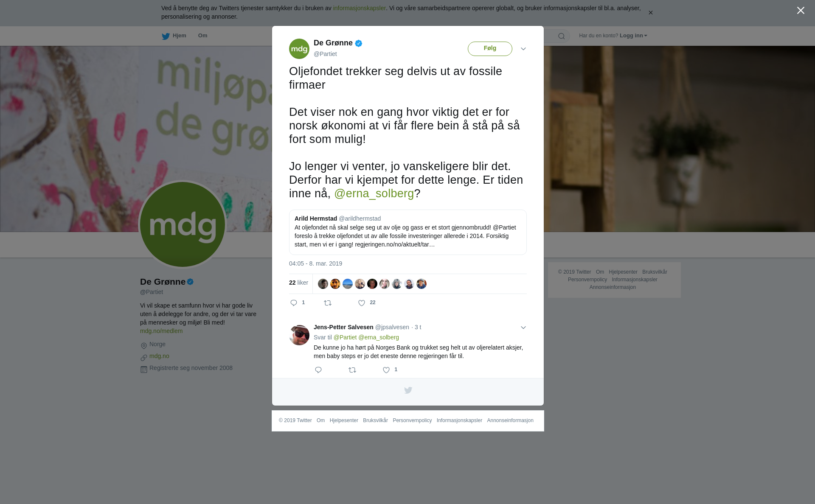Click the Twitter bird Hjem icon
The image size is (815, 504).
click(166, 36)
